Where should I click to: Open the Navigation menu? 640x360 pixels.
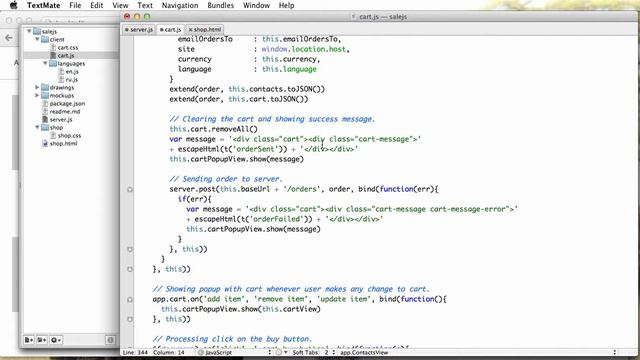(x=180, y=5)
